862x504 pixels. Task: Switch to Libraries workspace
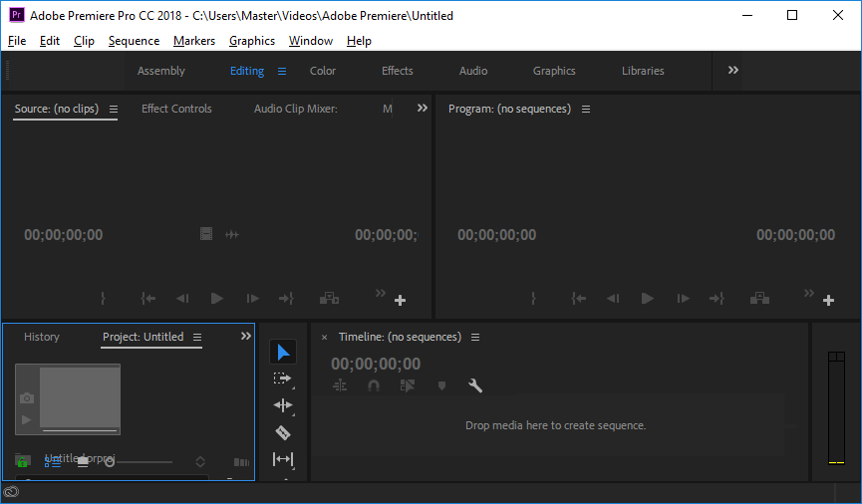coord(643,71)
